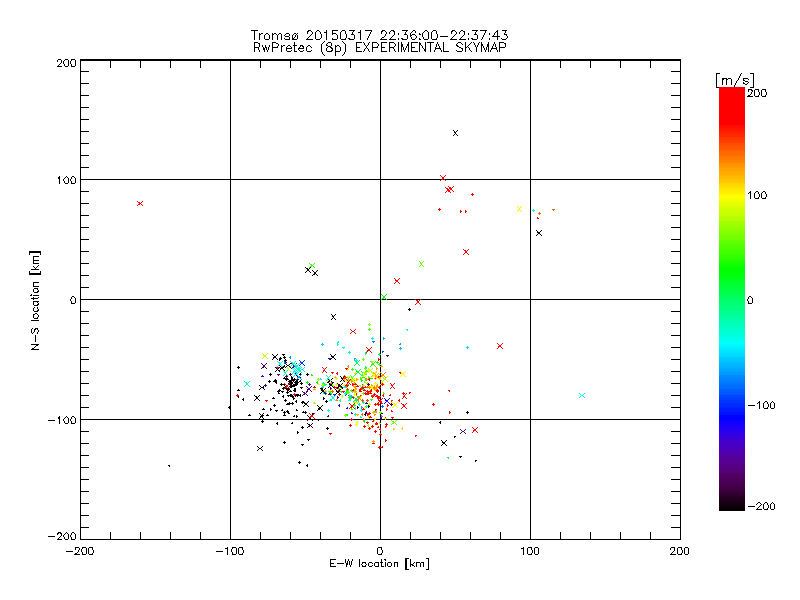Click the colorbar tick label '200'
The height and width of the screenshot is (600, 800).
[x=757, y=93]
